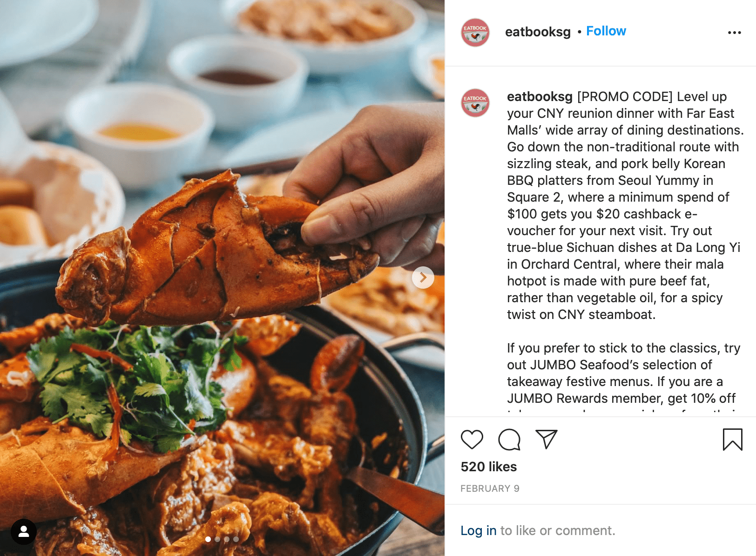Select the first carousel dot indicator
The image size is (756, 556).
tap(208, 539)
